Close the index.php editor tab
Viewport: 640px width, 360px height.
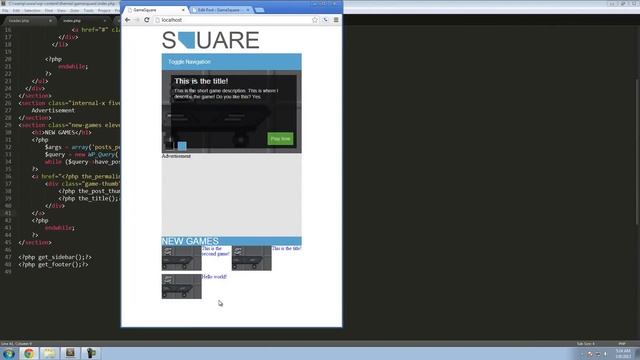105,20
